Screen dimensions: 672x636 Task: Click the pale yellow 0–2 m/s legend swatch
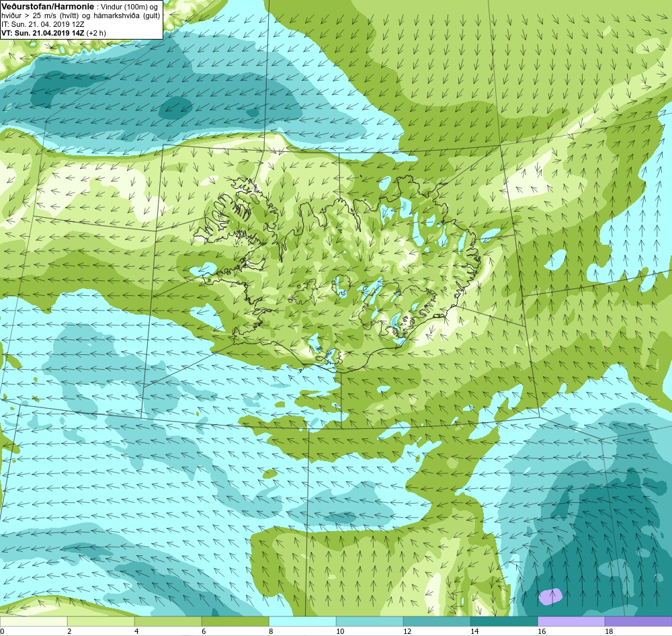coord(34,621)
